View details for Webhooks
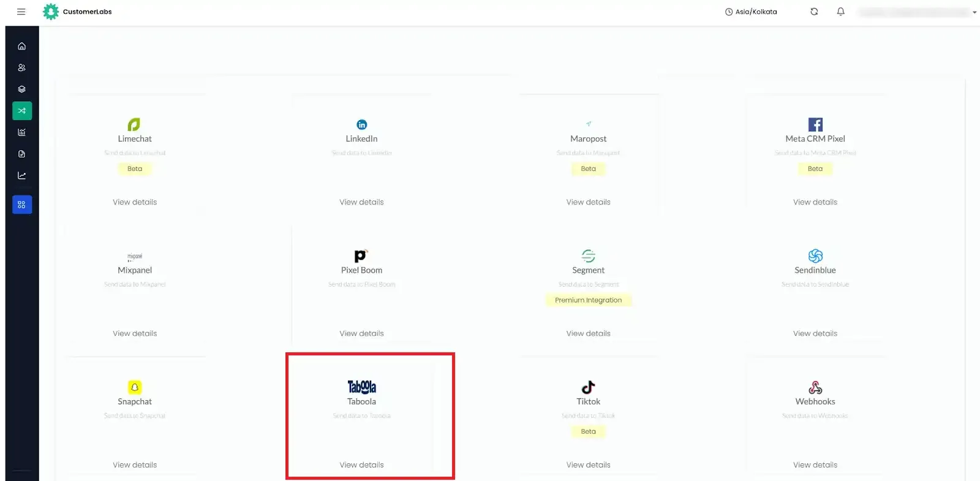Image resolution: width=980 pixels, height=481 pixels. [815, 465]
